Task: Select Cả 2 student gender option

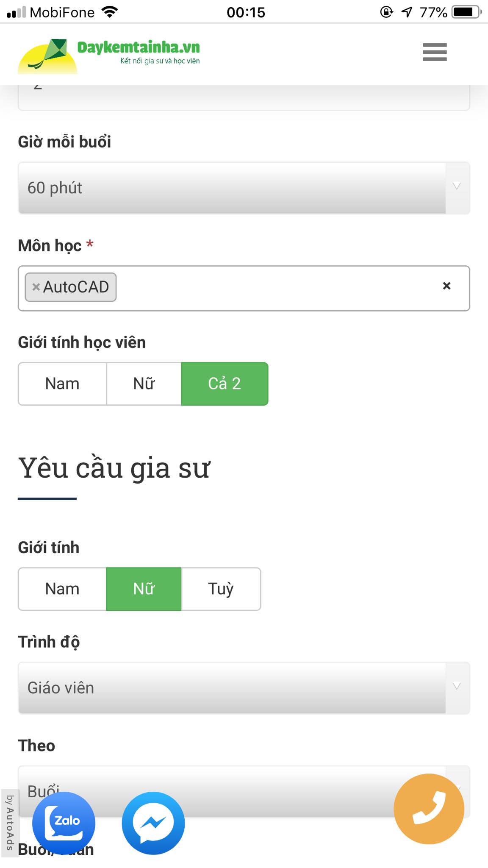Action: 225,384
